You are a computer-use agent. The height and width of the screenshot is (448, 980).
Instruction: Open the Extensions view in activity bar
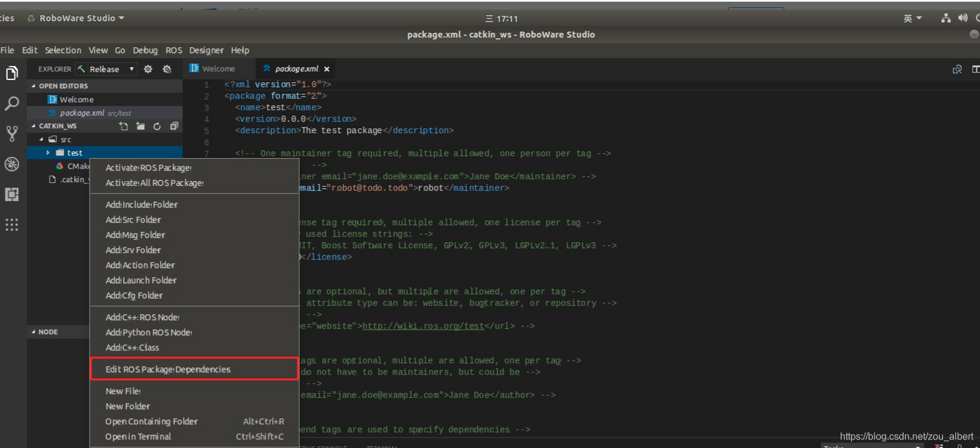click(x=12, y=194)
